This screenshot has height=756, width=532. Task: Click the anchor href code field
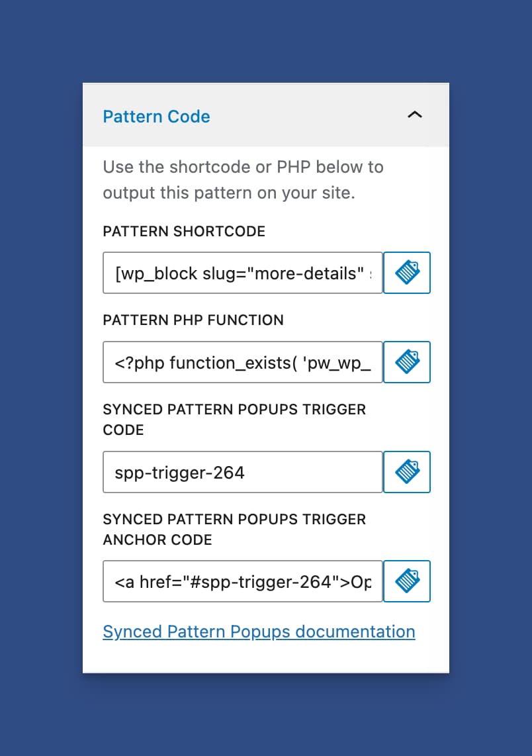point(242,581)
